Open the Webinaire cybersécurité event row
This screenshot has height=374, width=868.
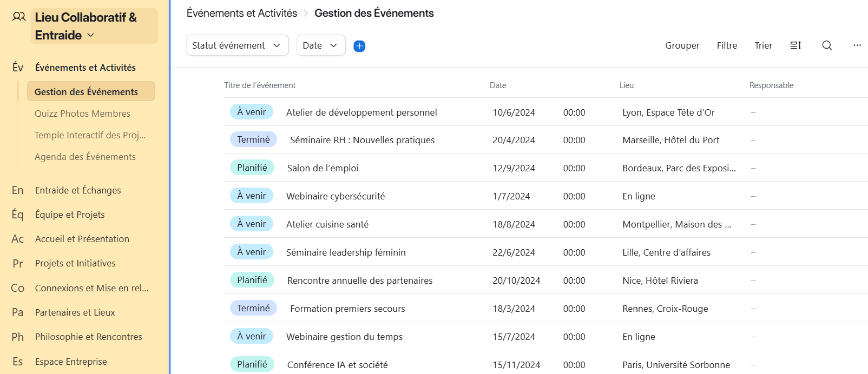[336, 196]
